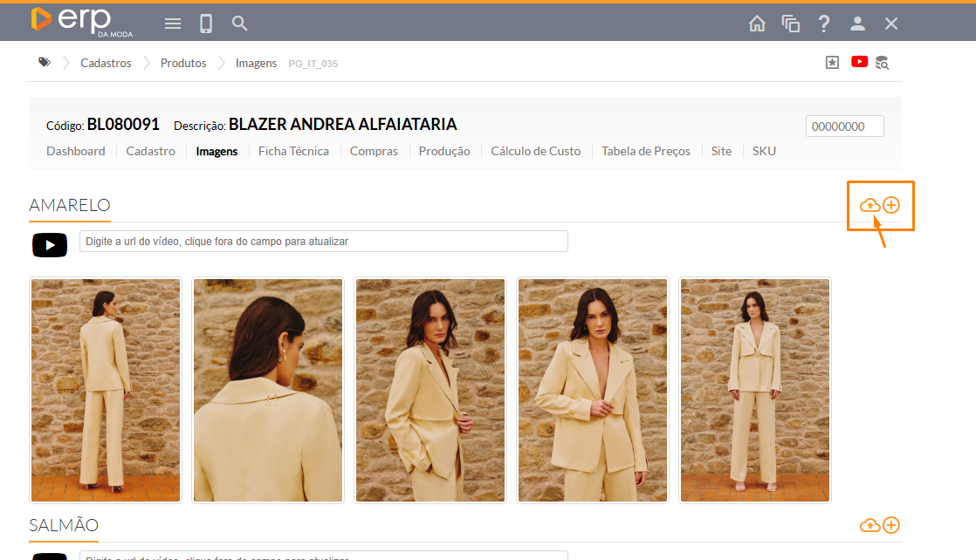This screenshot has width=976, height=560.
Task: Click the plus icon for AMARELO
Action: (891, 206)
